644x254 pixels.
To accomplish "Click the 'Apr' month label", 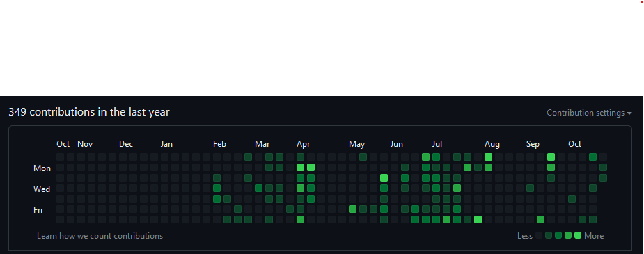I will [x=303, y=144].
